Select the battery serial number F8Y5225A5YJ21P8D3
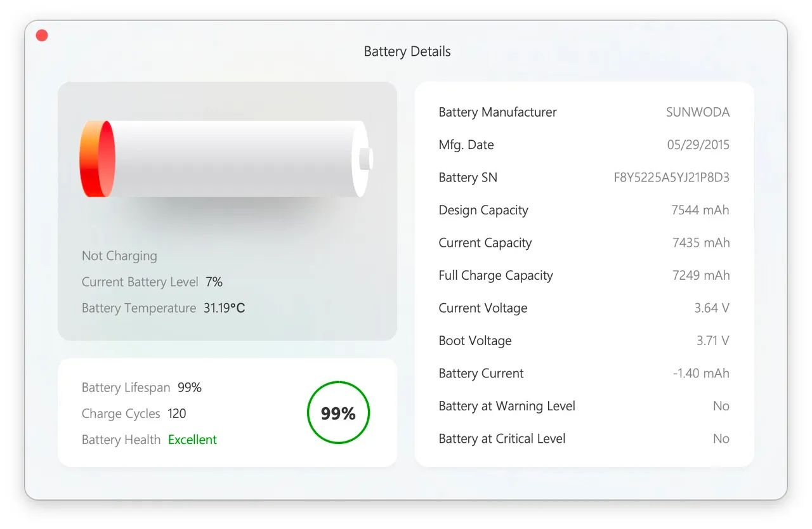The height and width of the screenshot is (529, 812). (x=672, y=178)
